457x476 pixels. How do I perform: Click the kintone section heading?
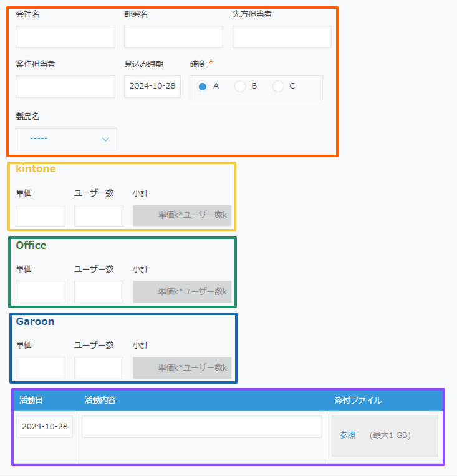coord(36,169)
